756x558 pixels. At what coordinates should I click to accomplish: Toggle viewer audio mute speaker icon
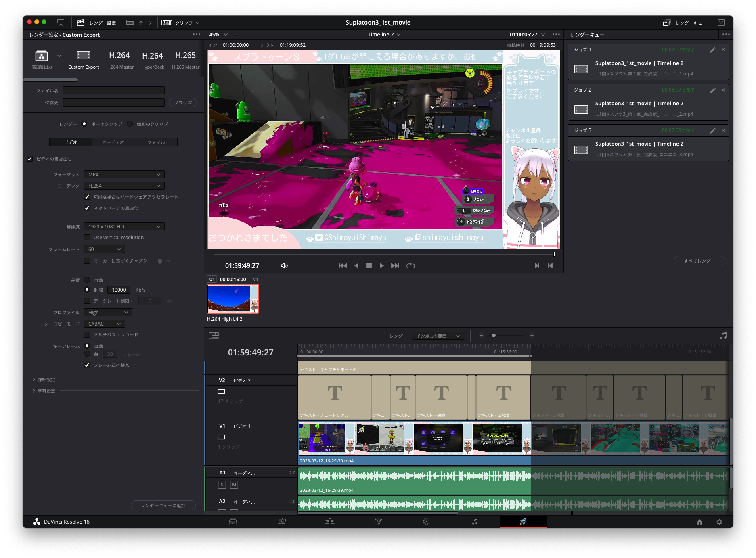[x=284, y=265]
